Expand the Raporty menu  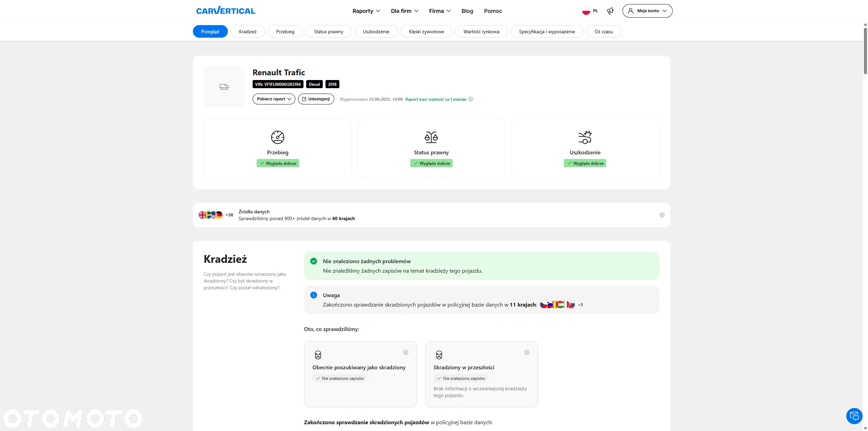pos(366,11)
